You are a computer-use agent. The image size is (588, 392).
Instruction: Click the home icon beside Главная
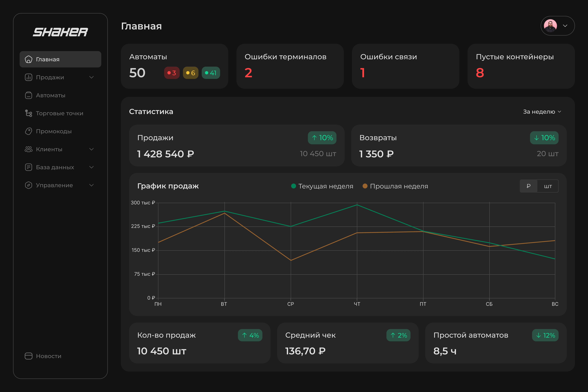coord(28,59)
